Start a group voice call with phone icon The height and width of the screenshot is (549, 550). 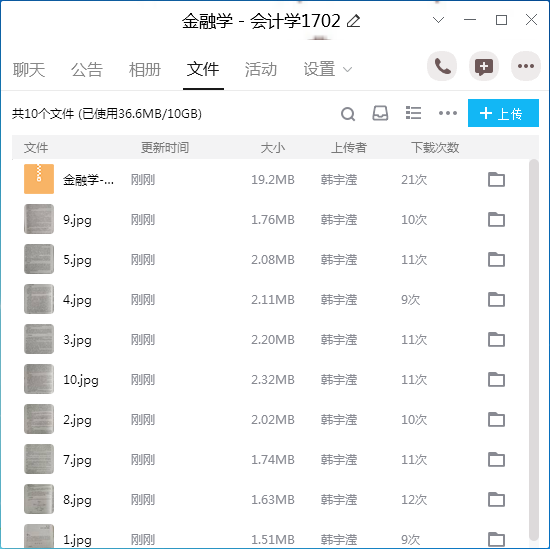pyautogui.click(x=442, y=66)
